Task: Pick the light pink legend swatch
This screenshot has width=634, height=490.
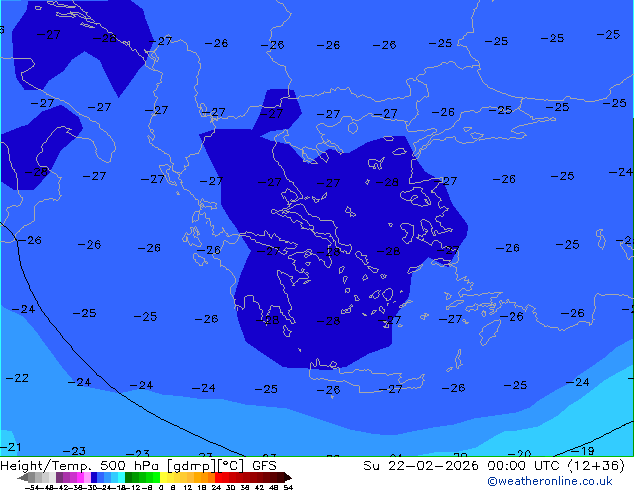Action: pyautogui.click(x=87, y=477)
